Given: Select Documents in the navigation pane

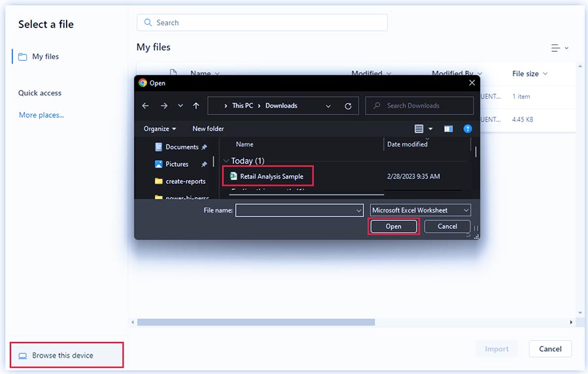Looking at the screenshot, I should pos(181,147).
